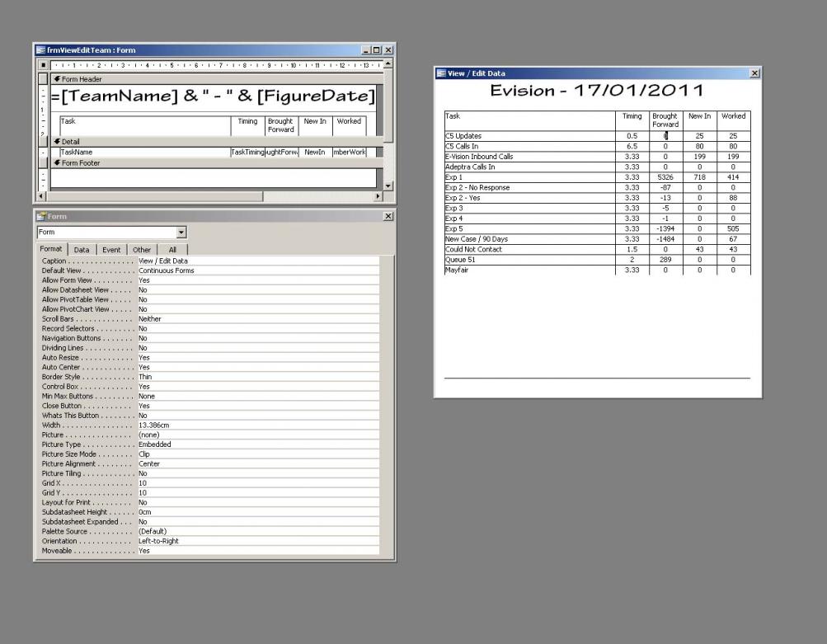Click the Border Style property value

pyautogui.click(x=258, y=377)
